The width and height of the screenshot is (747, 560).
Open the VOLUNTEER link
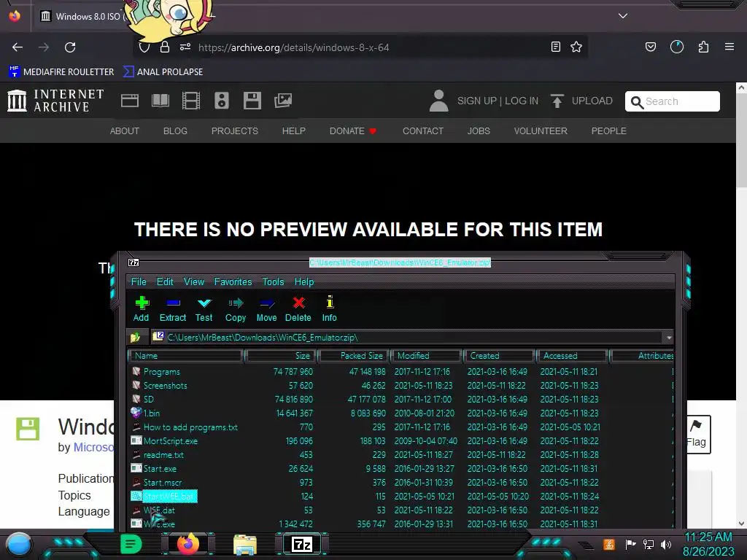pos(541,131)
